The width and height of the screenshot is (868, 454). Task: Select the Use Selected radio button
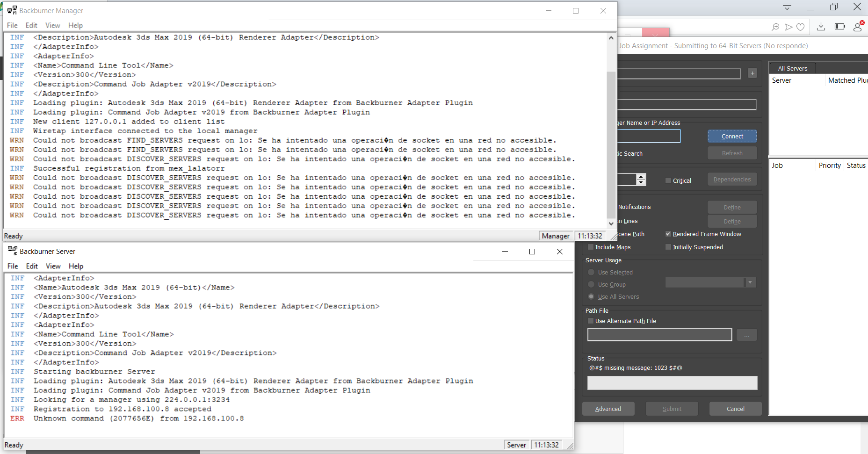[591, 272]
